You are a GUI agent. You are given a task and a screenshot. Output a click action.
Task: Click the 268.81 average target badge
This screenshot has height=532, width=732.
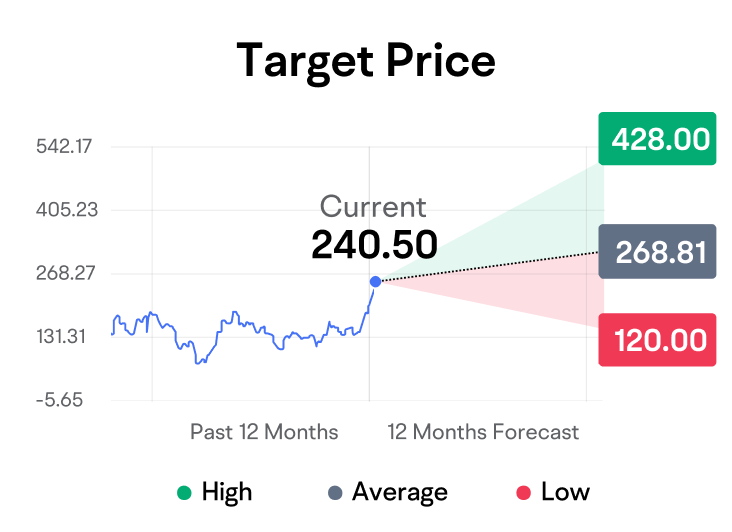(x=657, y=252)
